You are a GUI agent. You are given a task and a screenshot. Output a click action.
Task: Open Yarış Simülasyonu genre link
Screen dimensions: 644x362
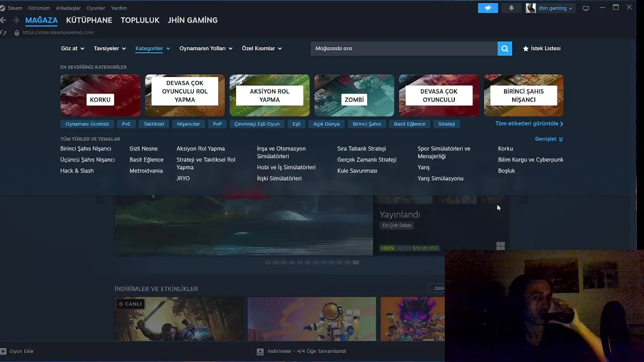point(440,178)
